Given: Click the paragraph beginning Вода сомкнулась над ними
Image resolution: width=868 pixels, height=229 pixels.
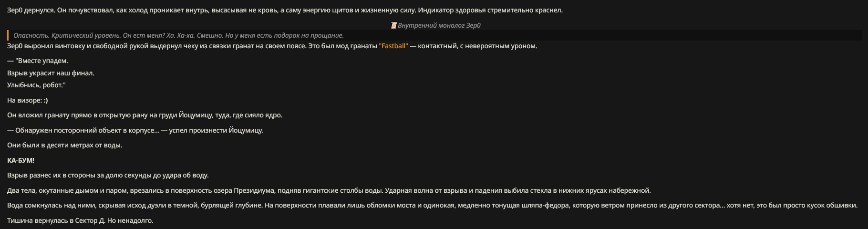Looking at the screenshot, I should coord(432,205).
